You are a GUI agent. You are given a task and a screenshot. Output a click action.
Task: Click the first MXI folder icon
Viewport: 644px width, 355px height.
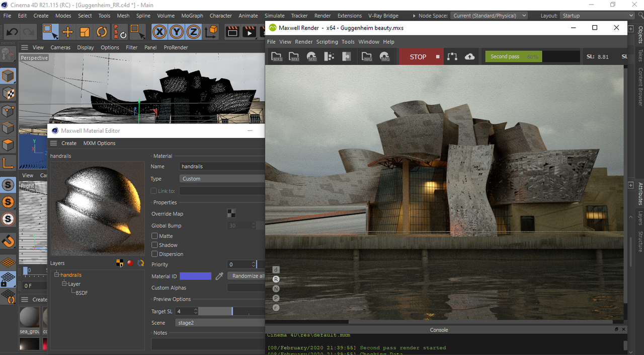click(x=294, y=57)
